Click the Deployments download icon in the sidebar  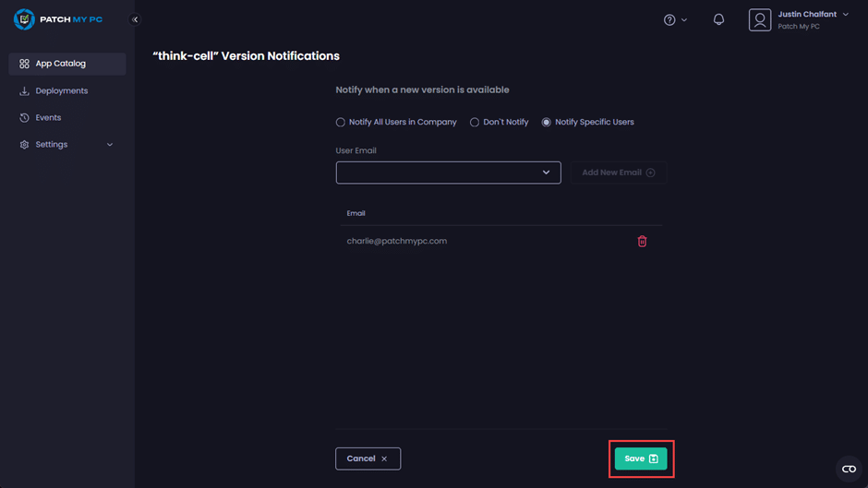[24, 91]
